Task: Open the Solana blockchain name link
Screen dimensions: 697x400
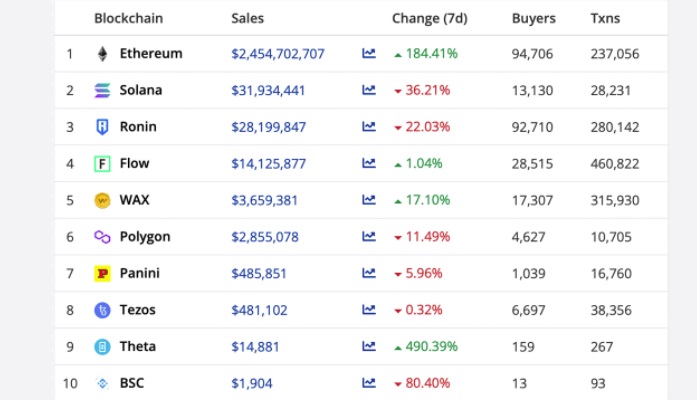Action: pyautogui.click(x=141, y=90)
